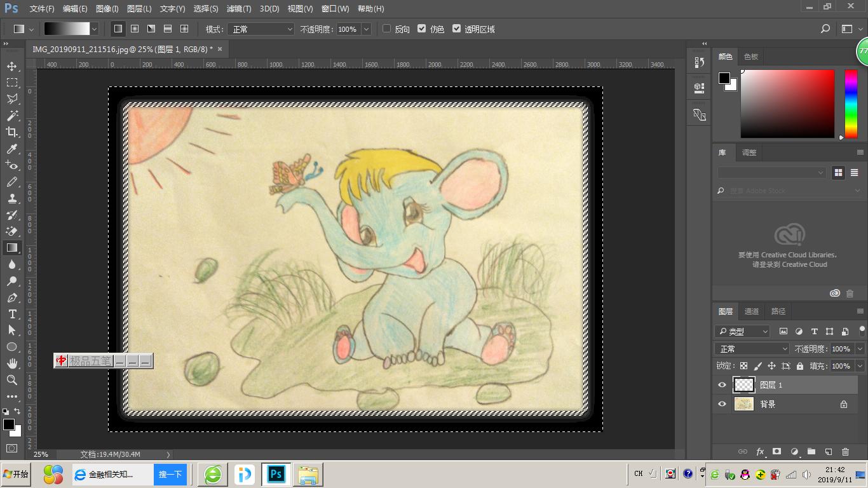Click the radial gradient style icon
Image resolution: width=868 pixels, height=488 pixels.
click(x=135, y=29)
